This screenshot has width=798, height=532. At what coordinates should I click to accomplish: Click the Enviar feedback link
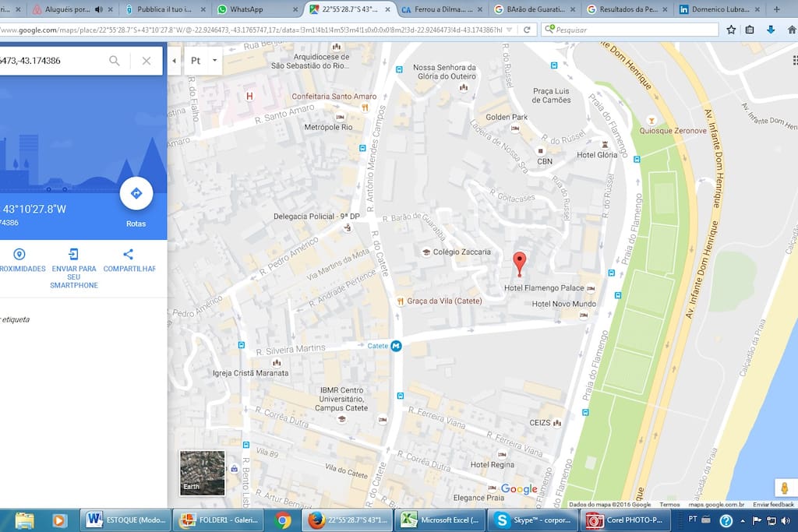pos(773,505)
